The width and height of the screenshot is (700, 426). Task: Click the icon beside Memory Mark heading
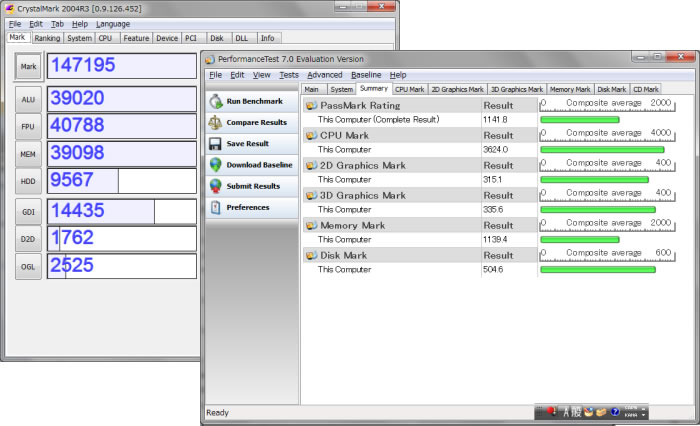[311, 225]
